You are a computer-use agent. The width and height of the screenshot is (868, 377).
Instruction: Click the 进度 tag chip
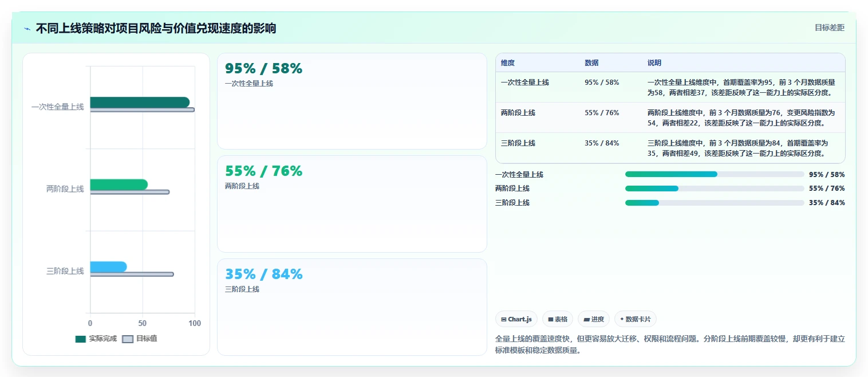point(594,319)
